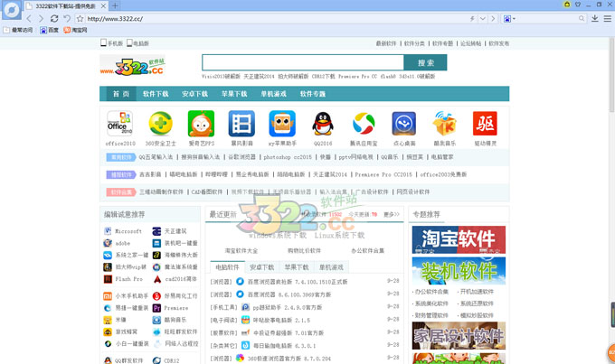Click the page vertical scrollbar
Viewport: 615px width, 364px height.
tap(612, 74)
